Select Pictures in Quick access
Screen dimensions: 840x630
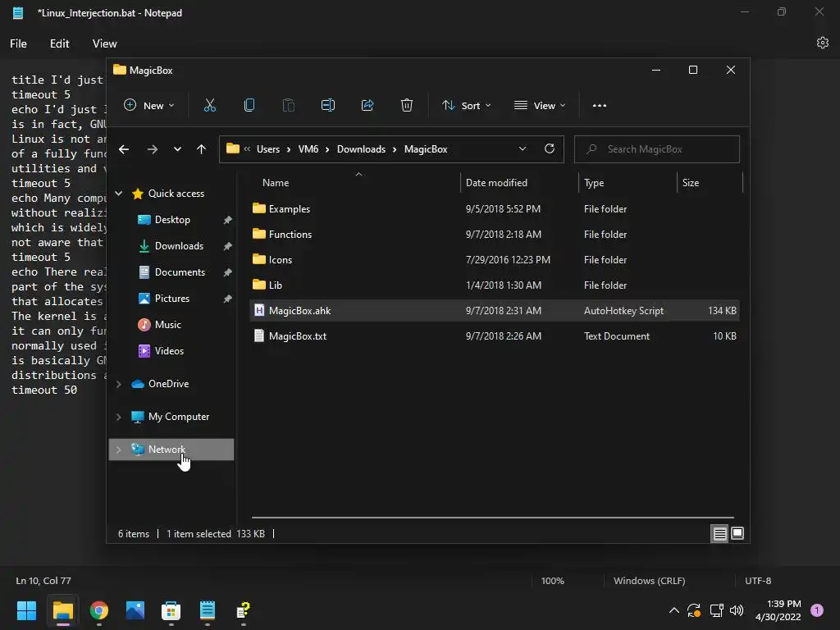click(x=171, y=299)
